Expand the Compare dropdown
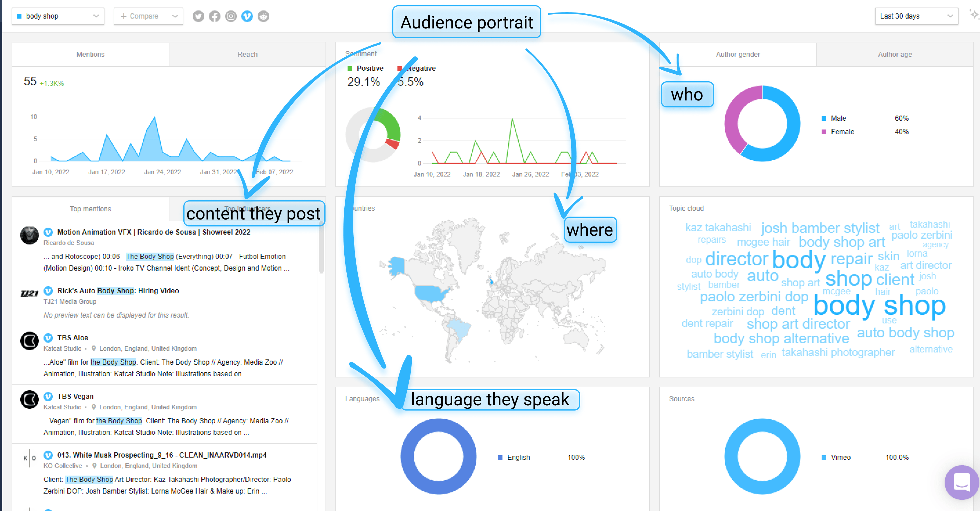The image size is (980, 511). 148,16
